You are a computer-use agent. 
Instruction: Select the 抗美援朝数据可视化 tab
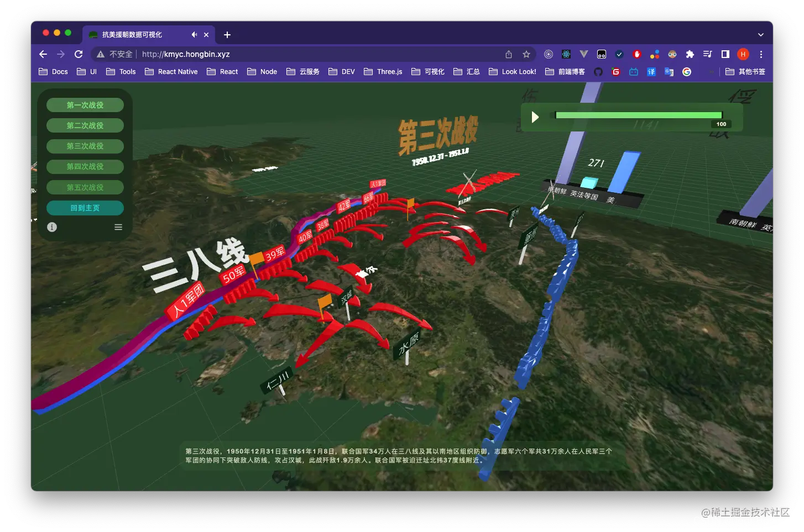pyautogui.click(x=148, y=35)
